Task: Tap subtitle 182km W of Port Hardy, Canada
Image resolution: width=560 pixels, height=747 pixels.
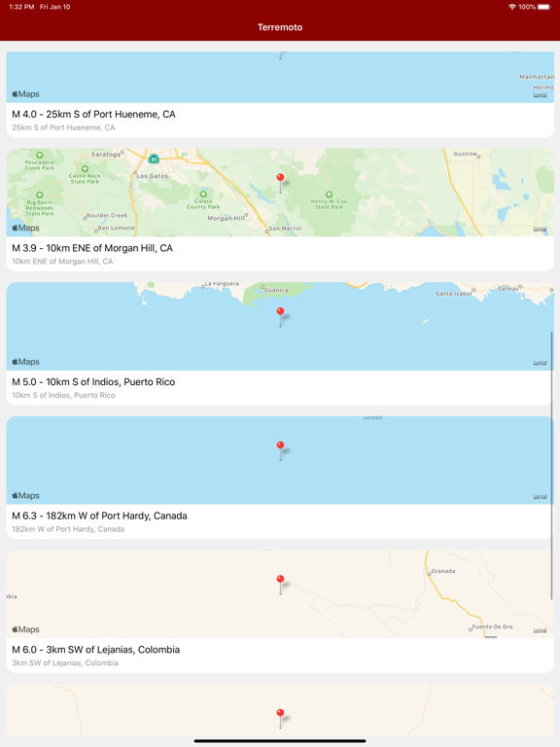Action: pyautogui.click(x=68, y=529)
